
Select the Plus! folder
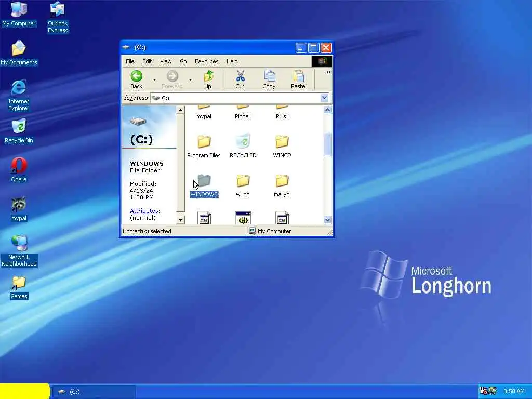282,113
